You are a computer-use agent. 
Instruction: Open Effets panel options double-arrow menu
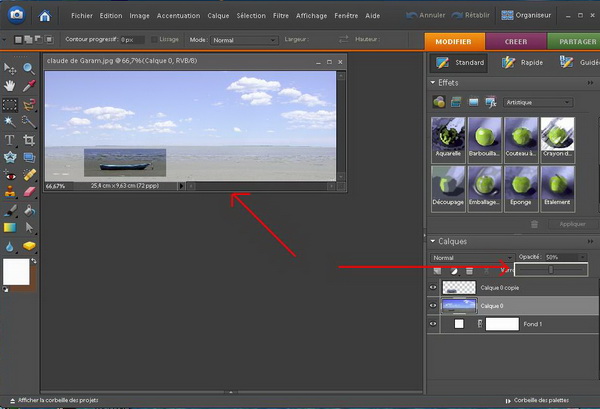(590, 83)
